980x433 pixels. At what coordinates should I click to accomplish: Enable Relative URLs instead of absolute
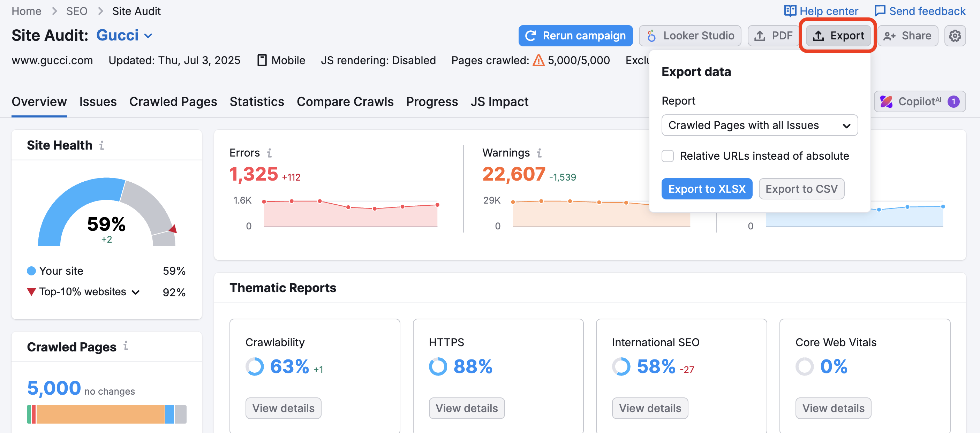(x=668, y=156)
